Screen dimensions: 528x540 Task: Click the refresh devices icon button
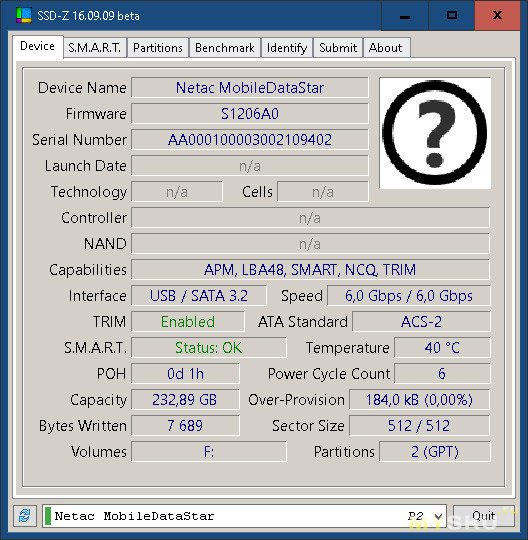25,516
